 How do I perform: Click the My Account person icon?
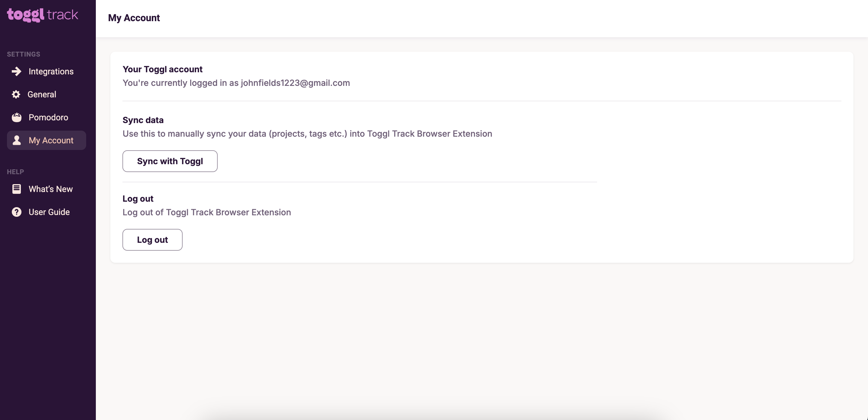pos(17,140)
